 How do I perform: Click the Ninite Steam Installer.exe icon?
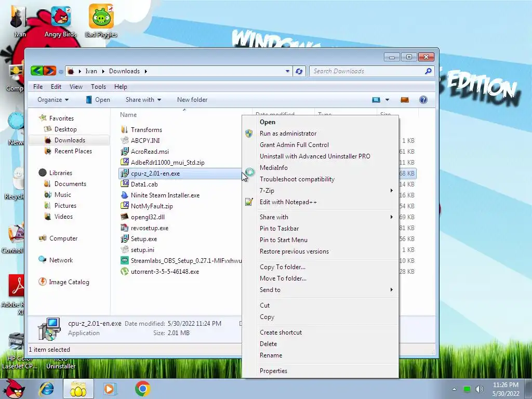pos(125,195)
